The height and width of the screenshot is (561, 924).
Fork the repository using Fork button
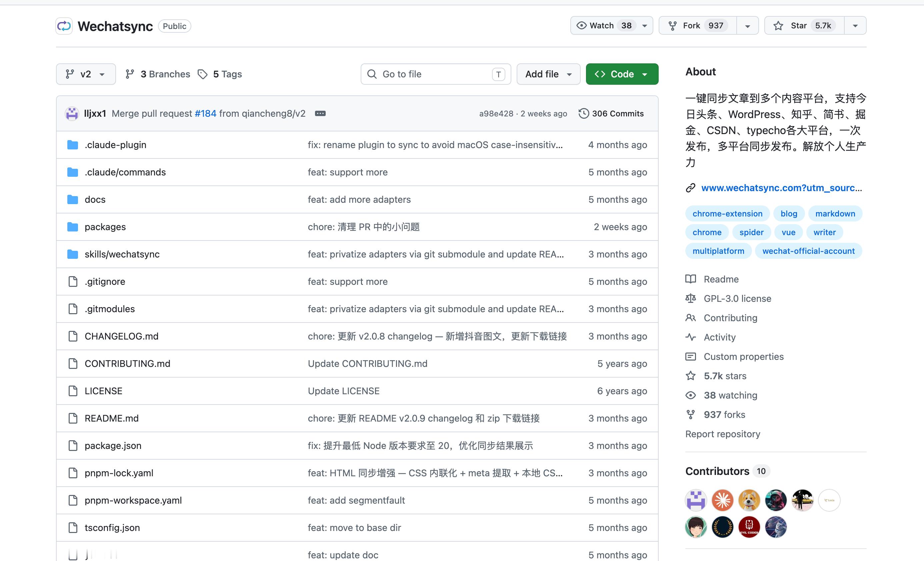697,26
